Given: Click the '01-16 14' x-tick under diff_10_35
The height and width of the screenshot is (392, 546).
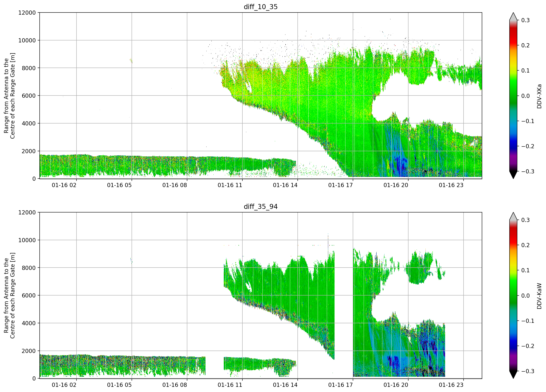Looking at the screenshot, I should 285,185.
